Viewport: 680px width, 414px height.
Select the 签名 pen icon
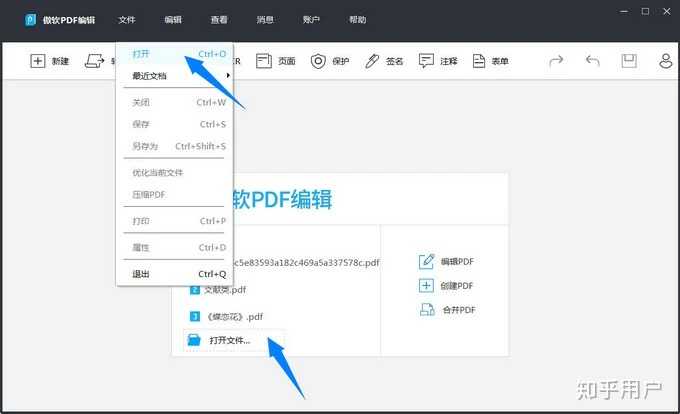pyautogui.click(x=372, y=61)
